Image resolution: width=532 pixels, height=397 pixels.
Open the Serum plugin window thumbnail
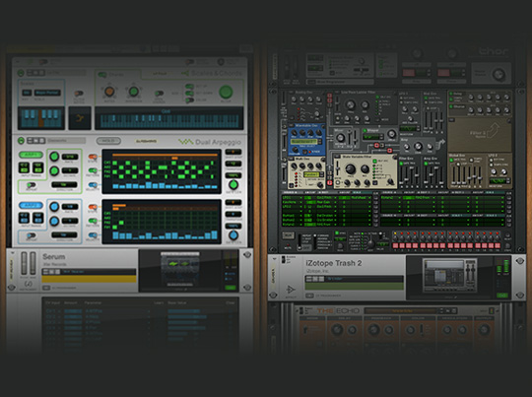click(x=180, y=271)
